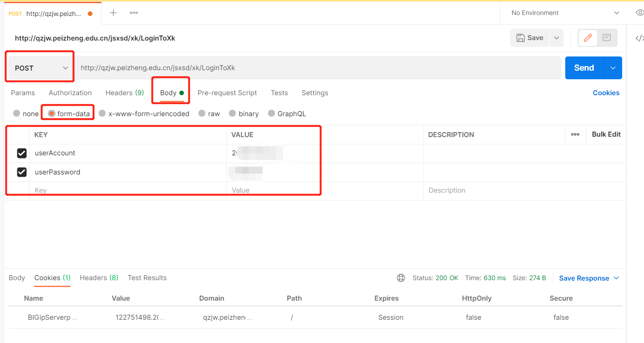
Task: Uncheck the userPassword parameter
Action: pos(22,172)
